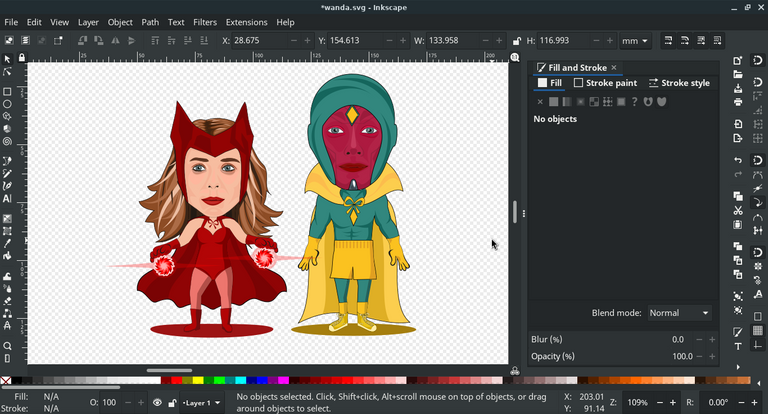The width and height of the screenshot is (768, 414).
Task: Raise selection to top
Action: [x=155, y=41]
